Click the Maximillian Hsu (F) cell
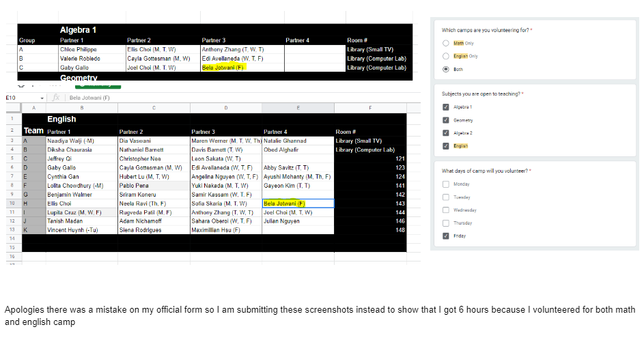Viewport: 644px width, 340px height. (226, 230)
